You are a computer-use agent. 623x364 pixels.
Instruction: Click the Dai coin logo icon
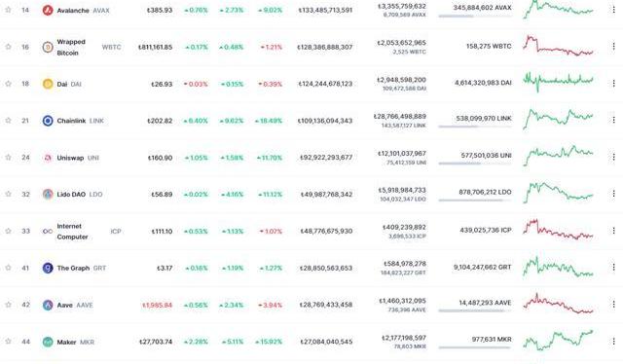(48, 84)
